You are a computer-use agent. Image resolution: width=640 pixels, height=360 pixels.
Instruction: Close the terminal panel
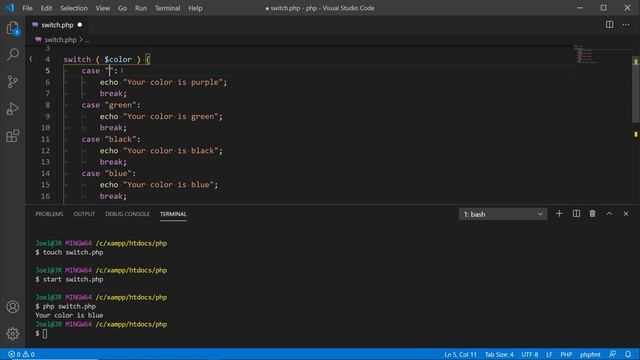tap(626, 213)
